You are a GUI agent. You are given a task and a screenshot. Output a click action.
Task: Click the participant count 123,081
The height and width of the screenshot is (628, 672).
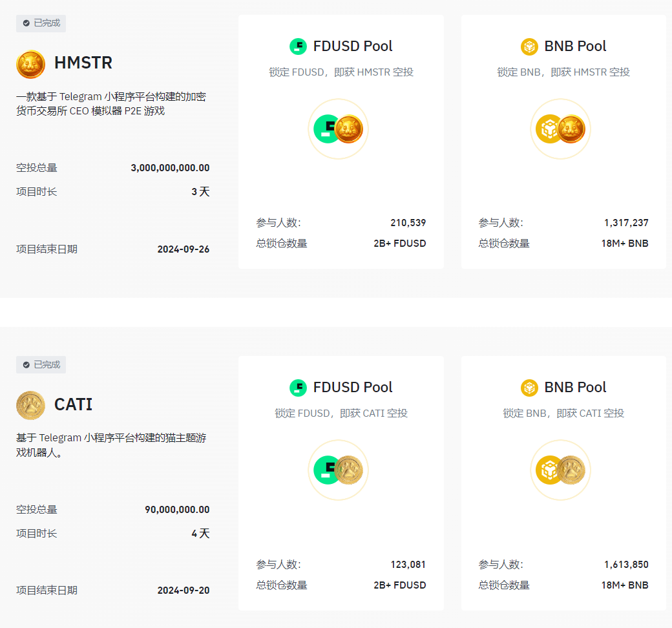[408, 565]
